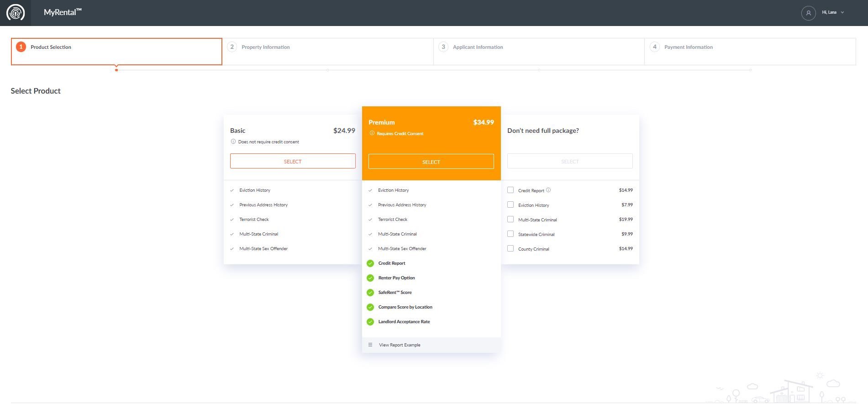Check the Credit Report checkbox
This screenshot has width=868, height=404.
point(510,190)
